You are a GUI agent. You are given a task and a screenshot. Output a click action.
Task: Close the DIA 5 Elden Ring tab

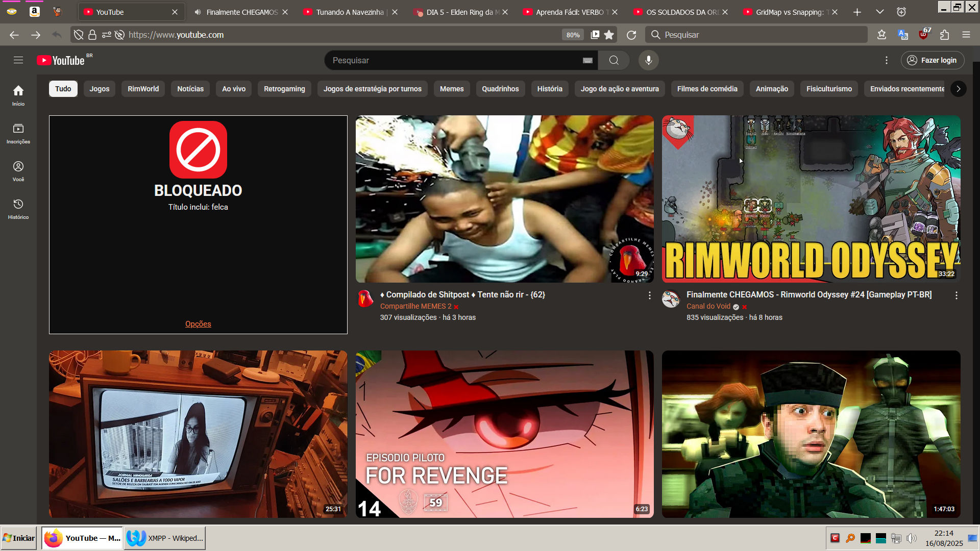coord(505,12)
